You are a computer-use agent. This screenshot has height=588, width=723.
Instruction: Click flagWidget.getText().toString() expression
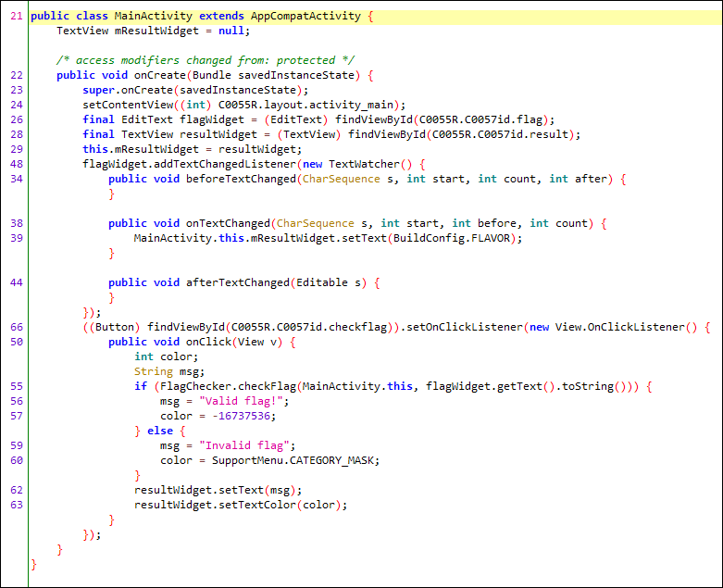point(530,386)
